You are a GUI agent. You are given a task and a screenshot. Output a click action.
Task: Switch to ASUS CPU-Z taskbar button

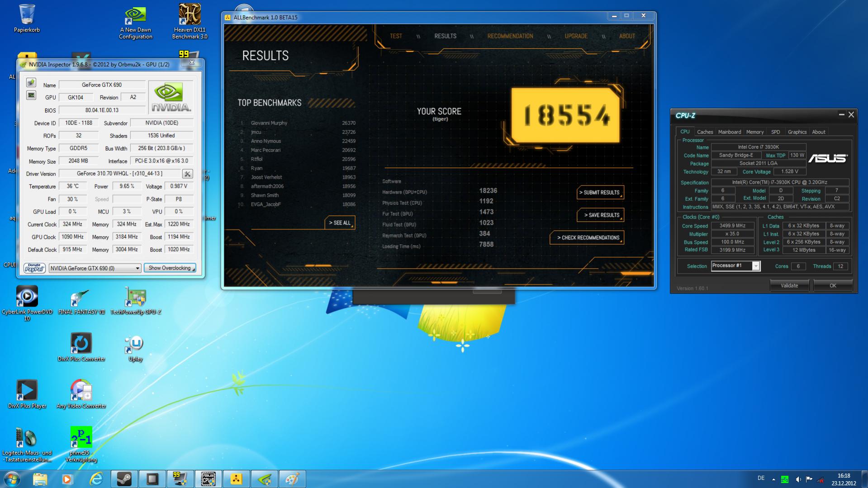[x=208, y=479]
